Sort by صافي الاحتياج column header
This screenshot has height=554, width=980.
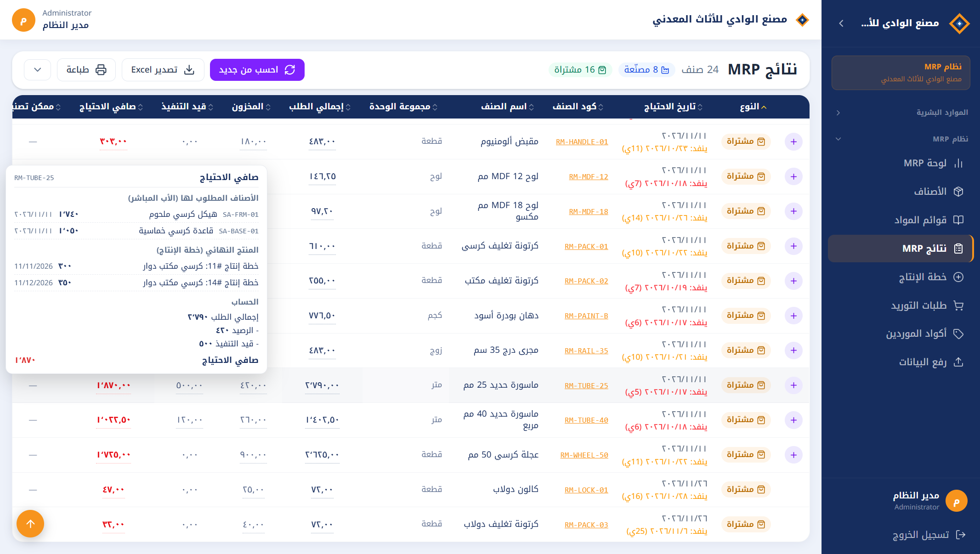[111, 107]
